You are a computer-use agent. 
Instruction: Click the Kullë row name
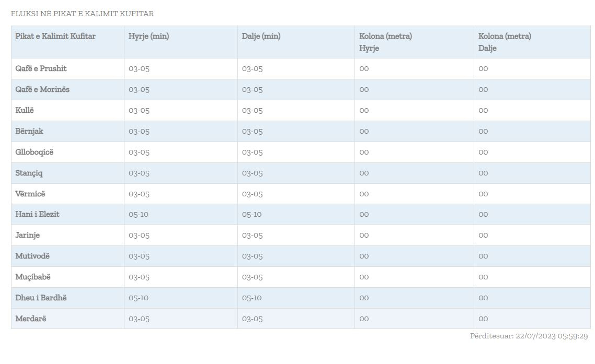[x=25, y=110]
